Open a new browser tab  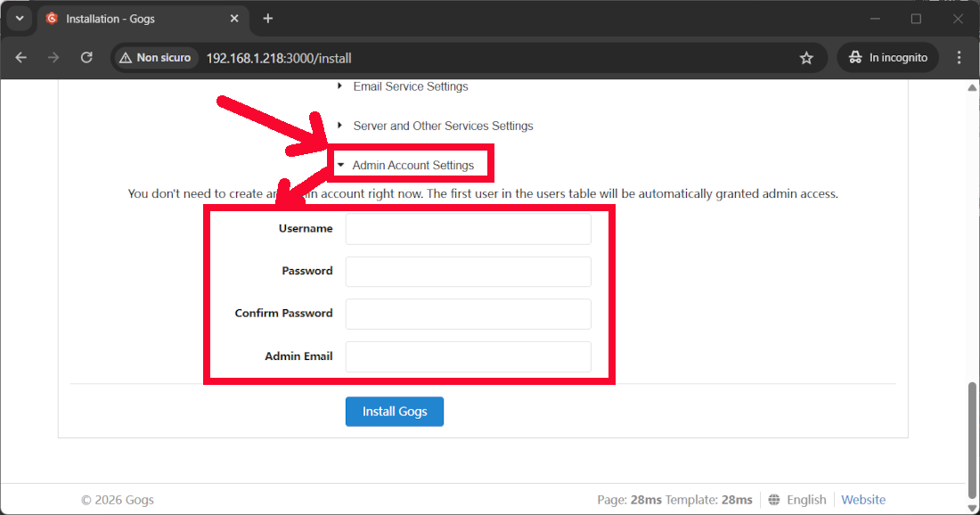[268, 19]
